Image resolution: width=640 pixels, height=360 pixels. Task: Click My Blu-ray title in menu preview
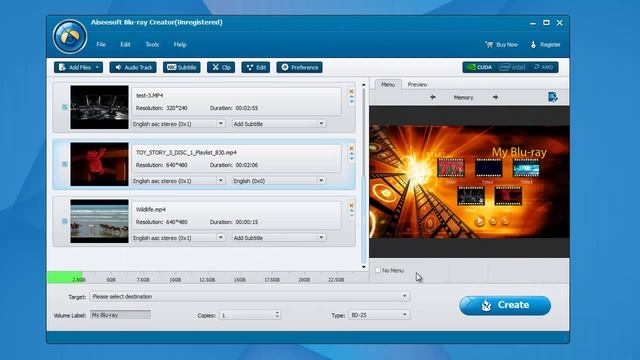[x=519, y=152]
